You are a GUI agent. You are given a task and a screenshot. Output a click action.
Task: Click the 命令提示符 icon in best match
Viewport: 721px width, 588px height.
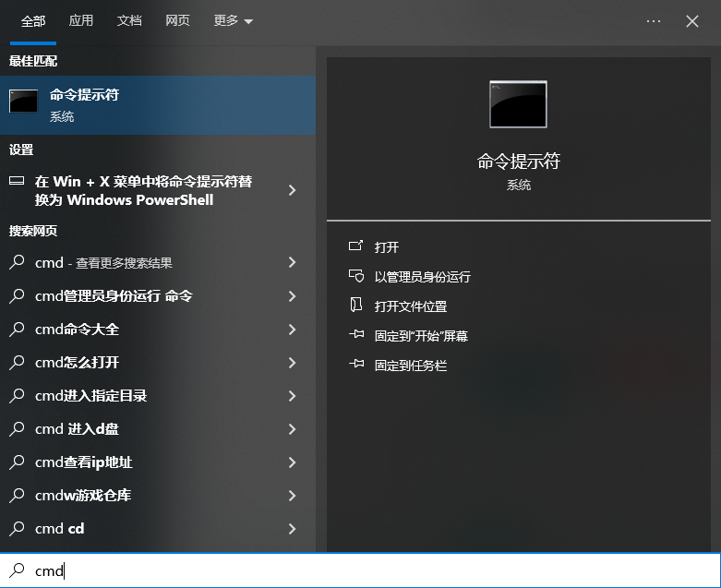[x=23, y=102]
